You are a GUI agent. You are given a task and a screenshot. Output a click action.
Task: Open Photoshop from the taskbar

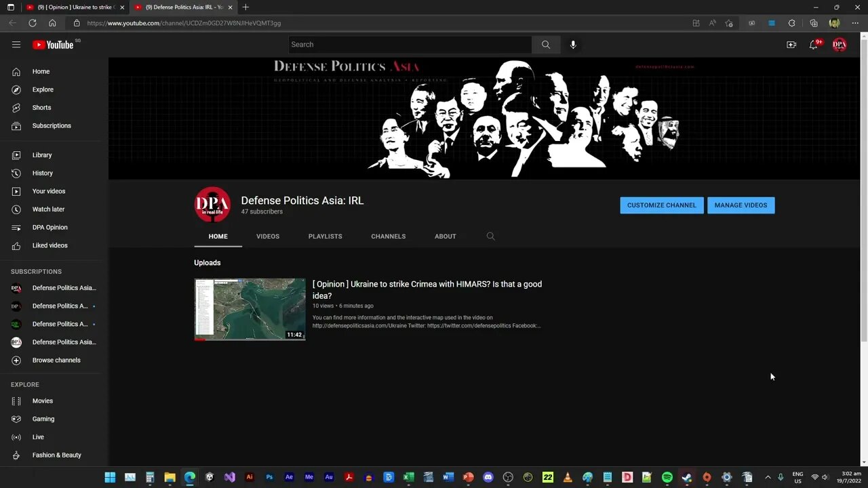(269, 477)
